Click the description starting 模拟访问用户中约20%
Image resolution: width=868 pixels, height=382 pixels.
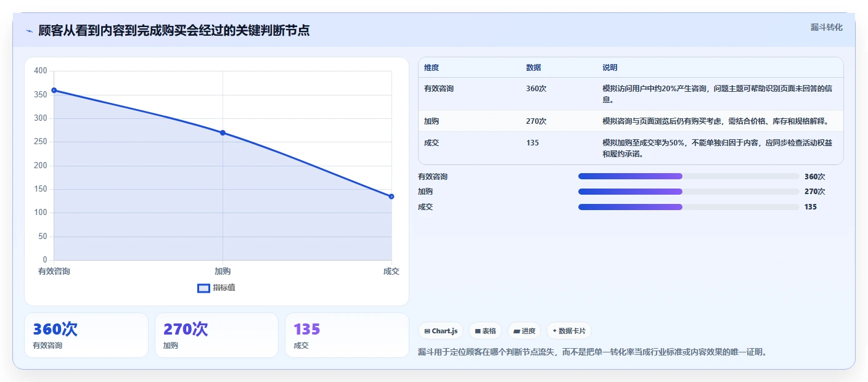(x=718, y=94)
